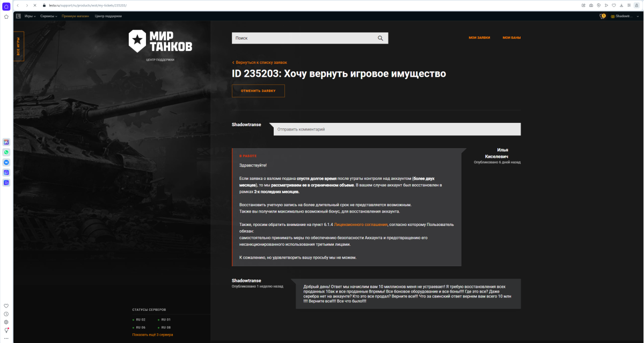644x343 pixels.
Task: Open browser settings gear in sidebar
Action: click(6, 322)
